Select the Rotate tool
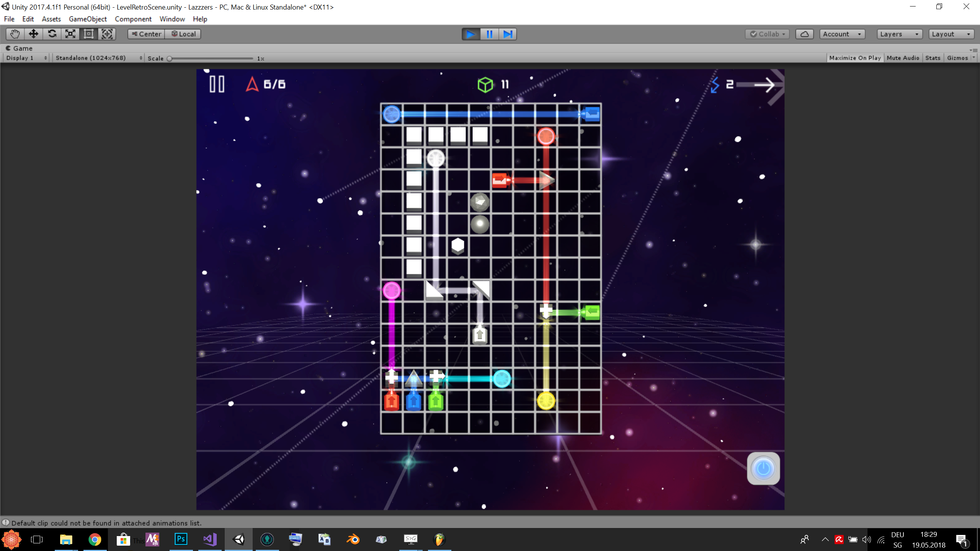 [x=52, y=34]
